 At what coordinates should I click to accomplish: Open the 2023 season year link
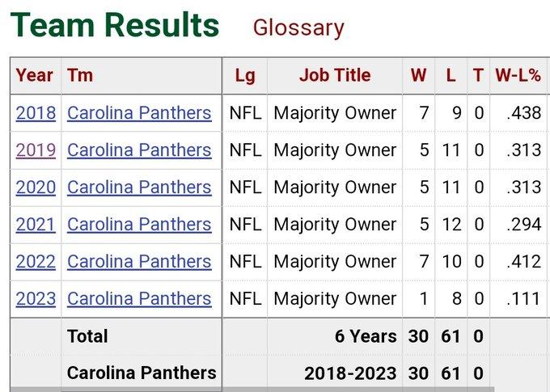tap(36, 299)
